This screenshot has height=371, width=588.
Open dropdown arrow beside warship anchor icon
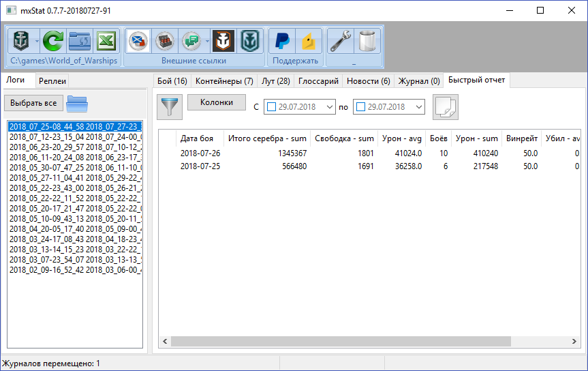pos(37,41)
